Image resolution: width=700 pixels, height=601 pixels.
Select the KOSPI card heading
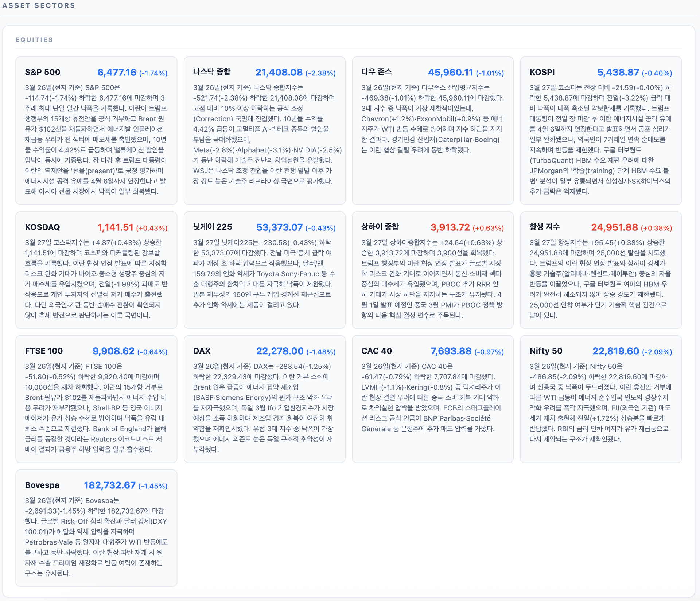tap(542, 72)
